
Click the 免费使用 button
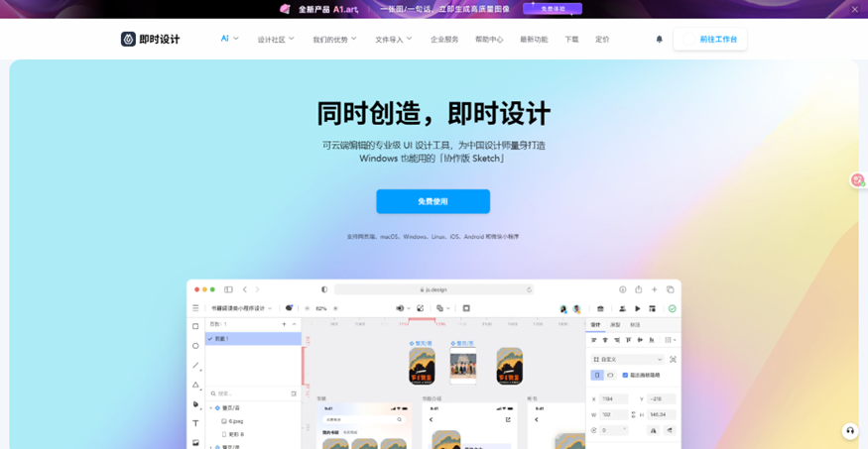click(x=433, y=201)
